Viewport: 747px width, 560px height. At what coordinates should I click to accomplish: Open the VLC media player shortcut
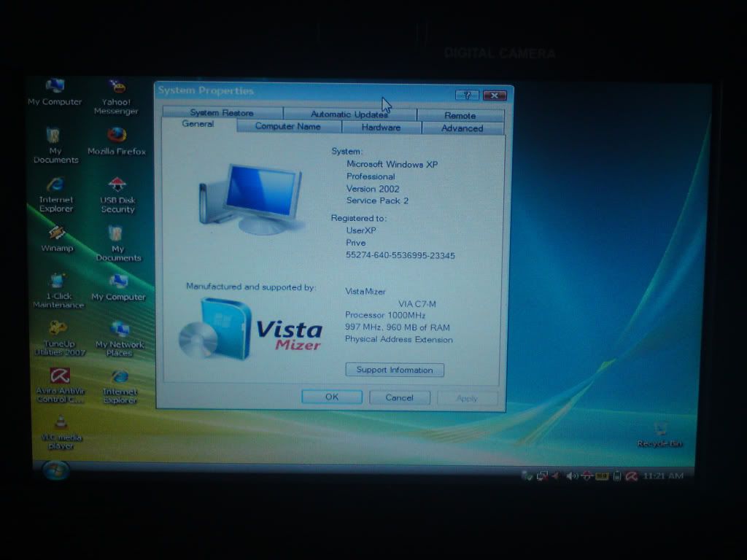61,423
